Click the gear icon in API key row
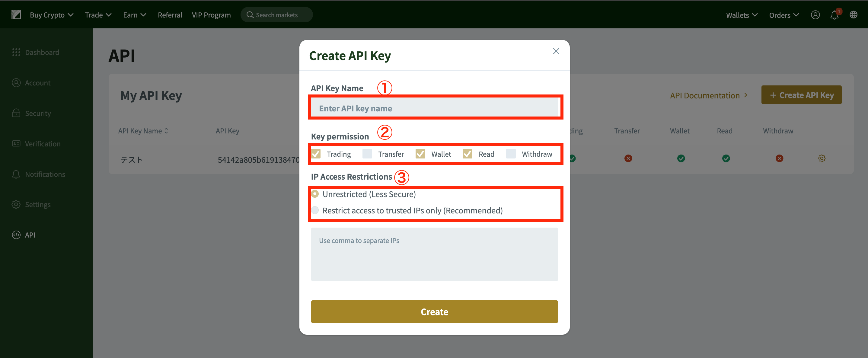This screenshot has width=868, height=358. tap(822, 158)
